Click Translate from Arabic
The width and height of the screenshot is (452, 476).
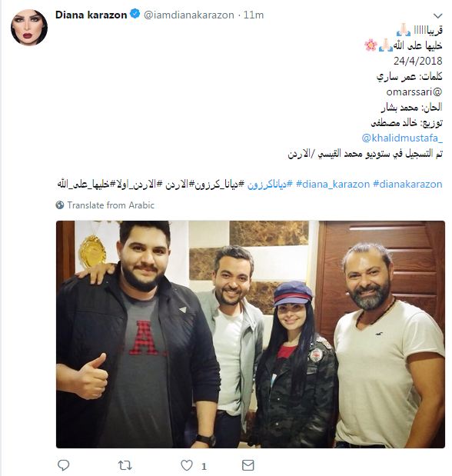pyautogui.click(x=111, y=205)
